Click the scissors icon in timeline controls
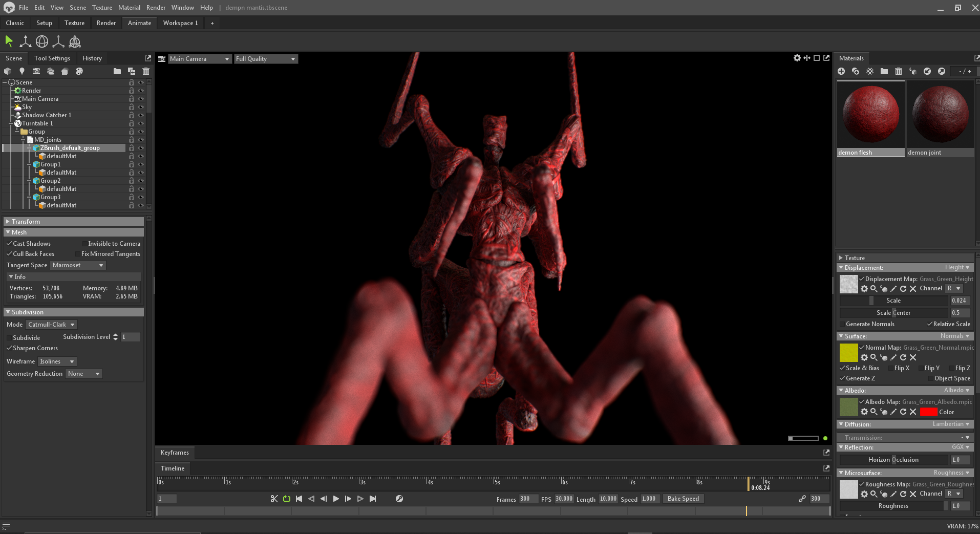Viewport: 980px width, 534px height. [x=274, y=499]
